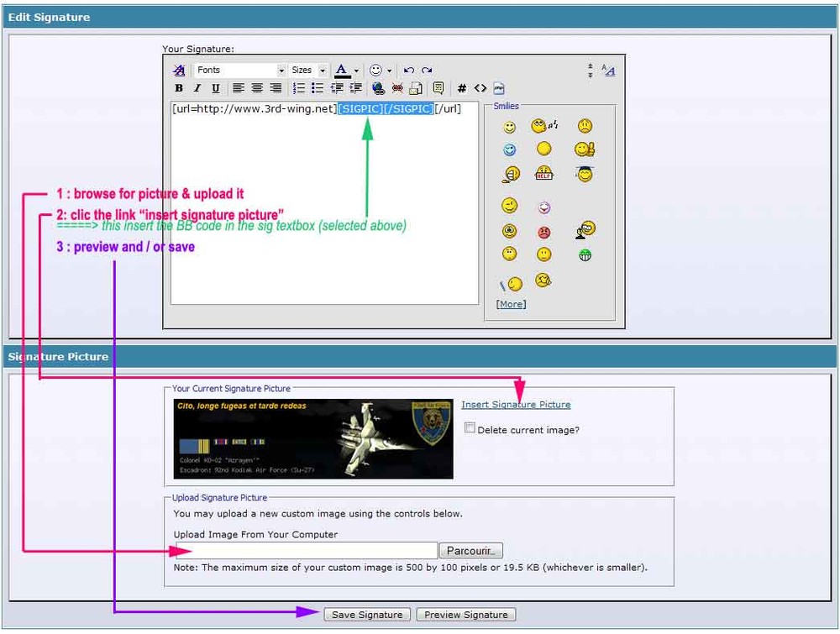
Task: Align text right
Action: 276,88
